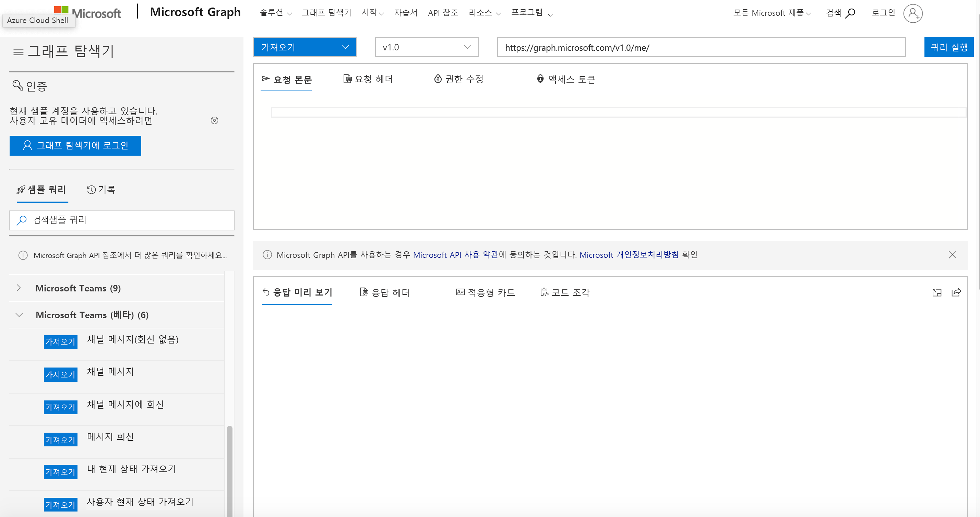Select 채널 메시지 sample query
980x517 pixels.
pos(110,371)
